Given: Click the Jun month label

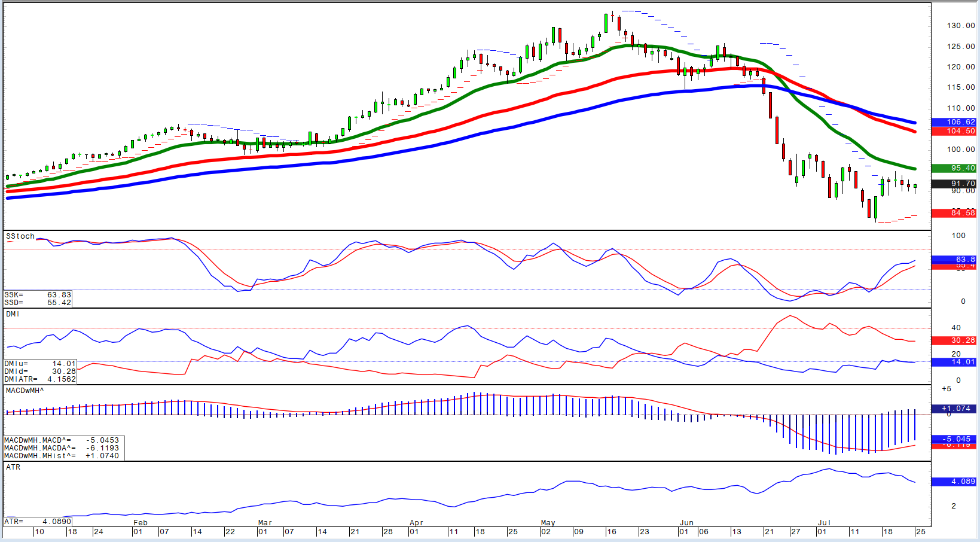Looking at the screenshot, I should 686,523.
